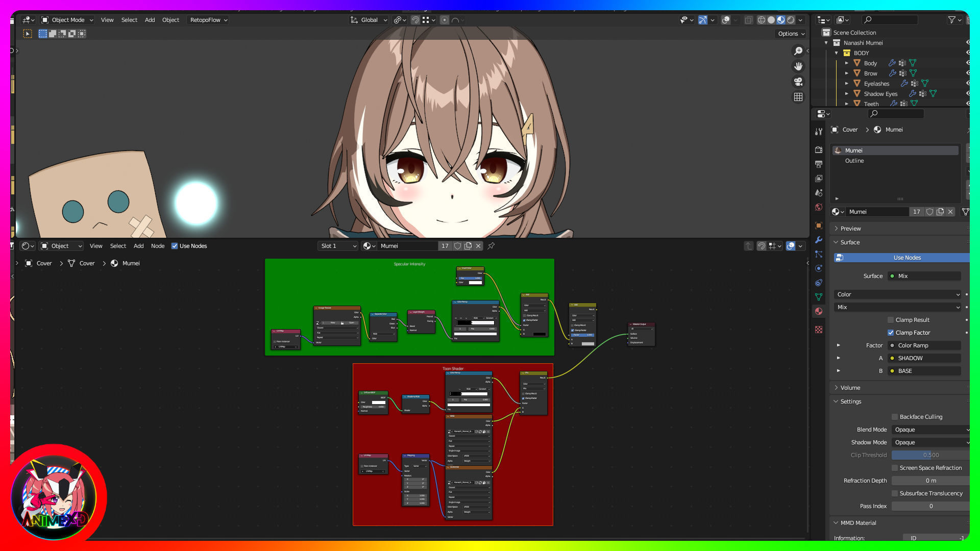Click Use Nodes button in Surface panel

(901, 258)
